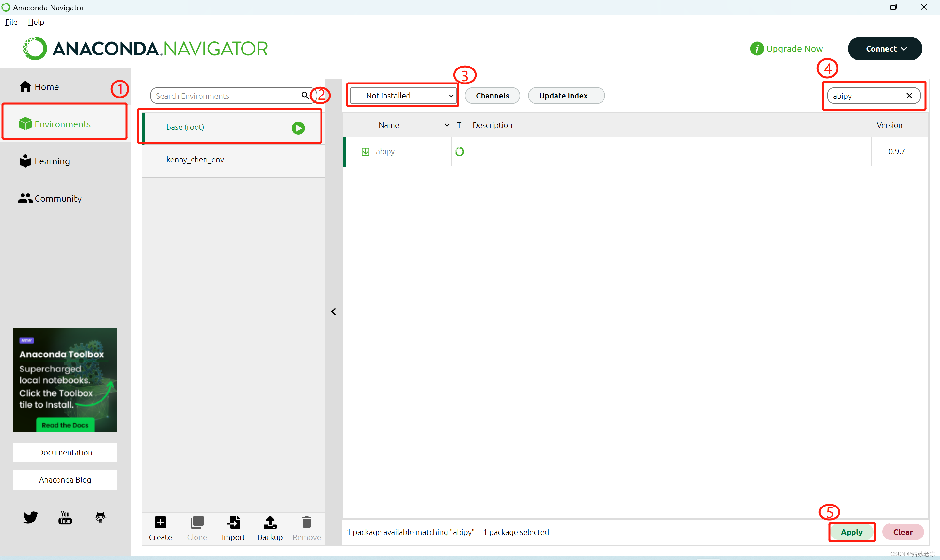Open the Anaconda Blog link
The width and height of the screenshot is (940, 560).
tap(65, 480)
